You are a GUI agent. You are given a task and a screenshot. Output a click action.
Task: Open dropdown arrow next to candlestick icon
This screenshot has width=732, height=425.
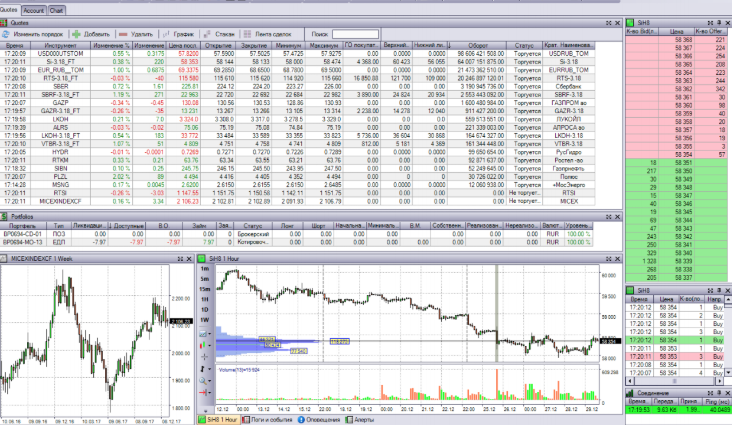pyautogui.click(x=210, y=346)
